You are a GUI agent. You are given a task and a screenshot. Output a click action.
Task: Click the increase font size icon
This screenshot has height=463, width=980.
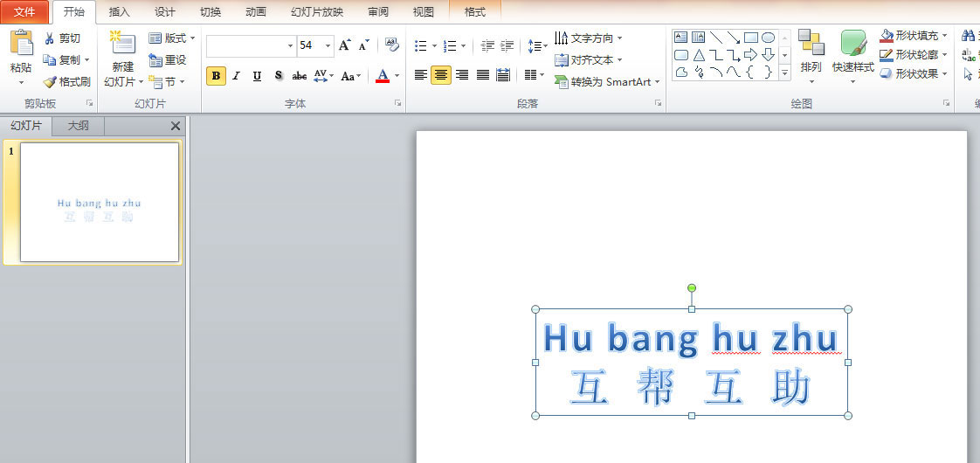pos(345,45)
